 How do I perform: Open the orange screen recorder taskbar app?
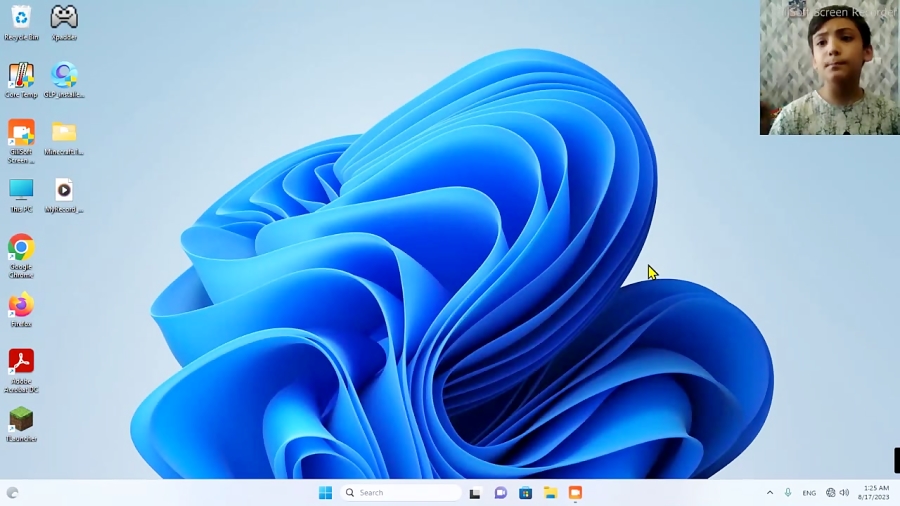[575, 493]
